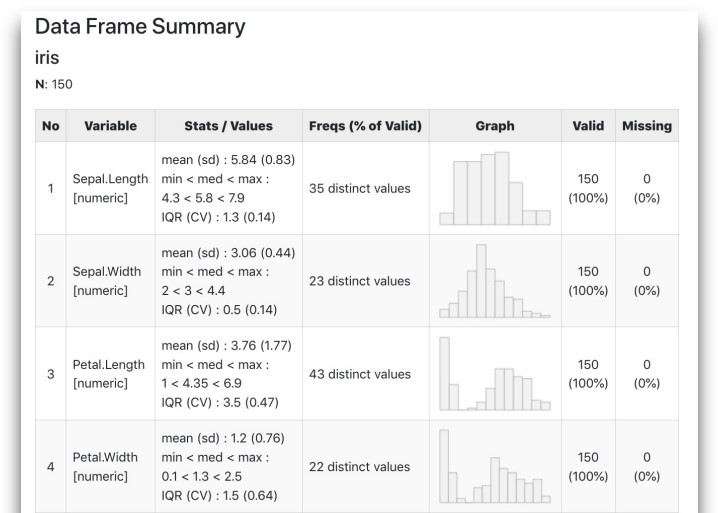
Task: Click the Valid column header
Action: coord(588,126)
